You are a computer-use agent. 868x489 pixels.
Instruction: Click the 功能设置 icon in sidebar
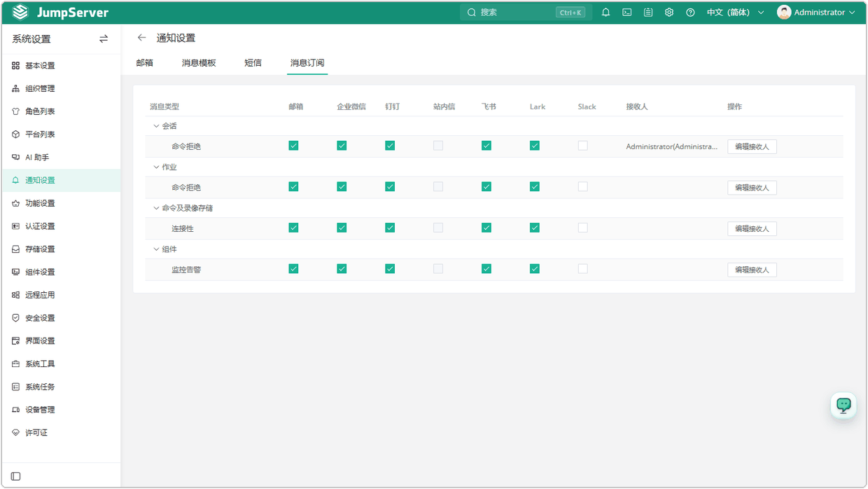point(16,203)
